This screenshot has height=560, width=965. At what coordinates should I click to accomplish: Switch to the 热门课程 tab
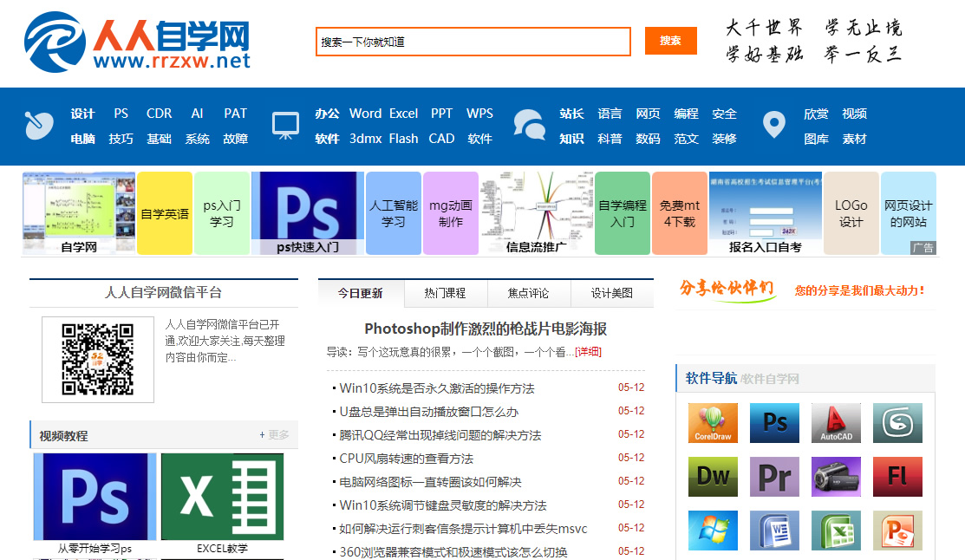[x=446, y=292]
